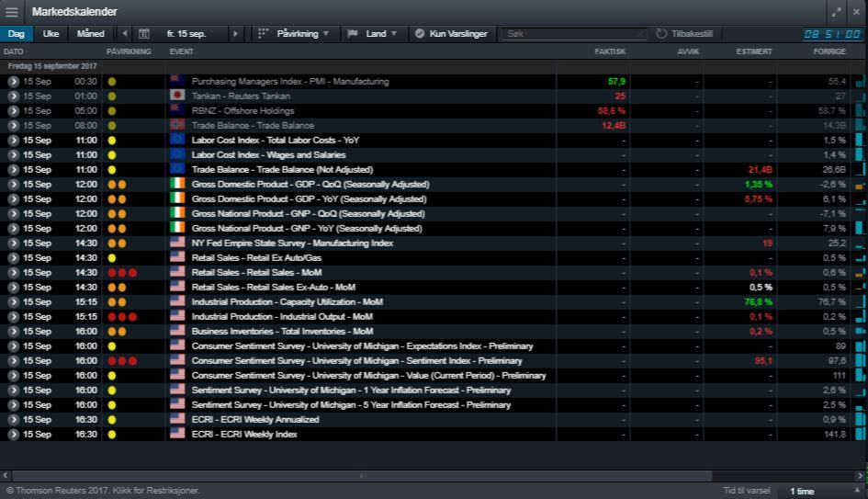
Task: Click the EU flag on Total Labor Costs row
Action: click(x=177, y=140)
